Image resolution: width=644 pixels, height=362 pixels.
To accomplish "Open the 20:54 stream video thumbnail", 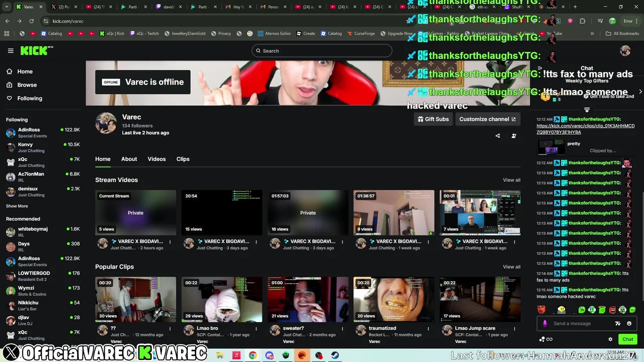I will click(x=221, y=213).
